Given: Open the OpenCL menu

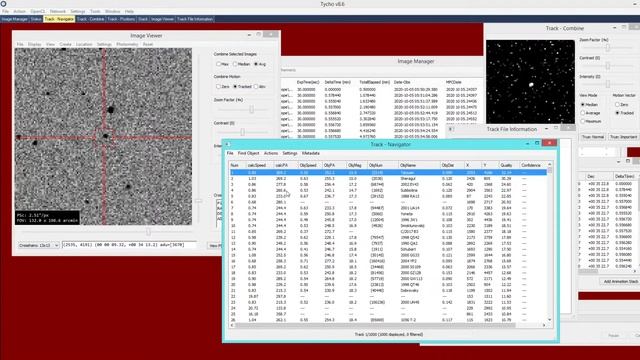Looking at the screenshot, I should coord(38,11).
